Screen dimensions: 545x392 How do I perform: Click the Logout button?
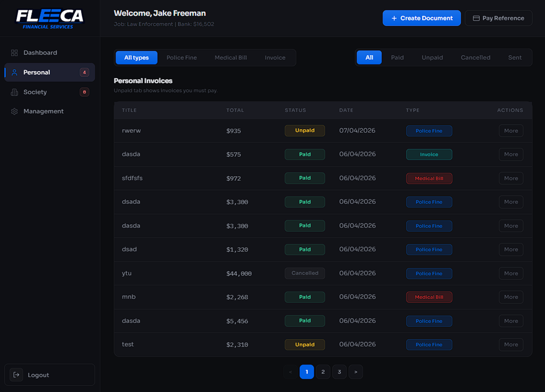click(x=50, y=375)
